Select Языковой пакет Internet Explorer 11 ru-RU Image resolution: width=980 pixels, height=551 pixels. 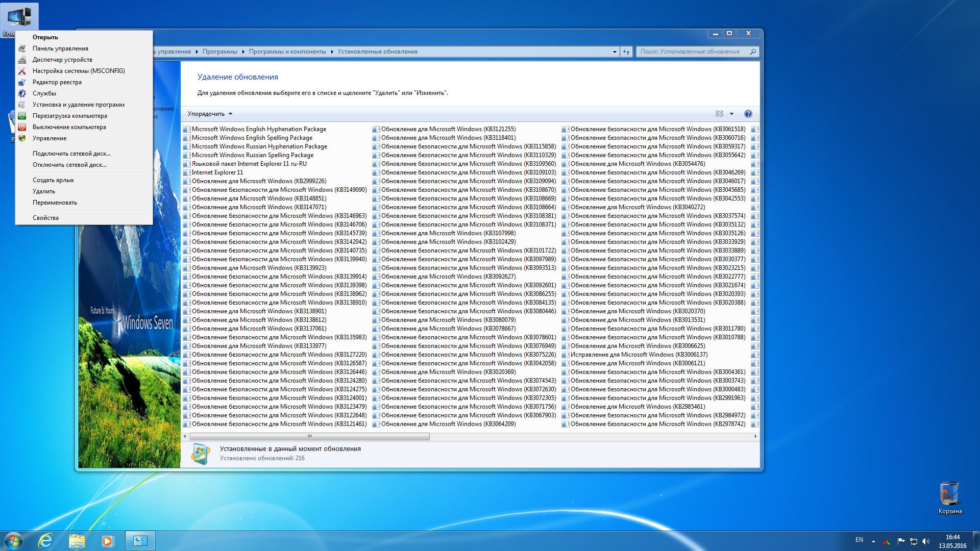[x=245, y=164]
